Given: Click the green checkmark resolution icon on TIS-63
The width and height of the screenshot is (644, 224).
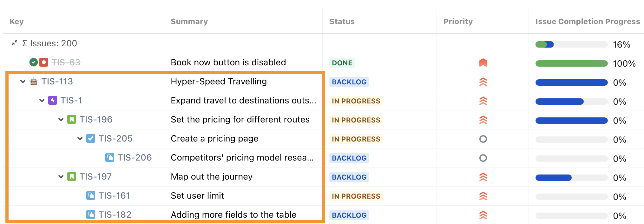Looking at the screenshot, I should coord(33,62).
